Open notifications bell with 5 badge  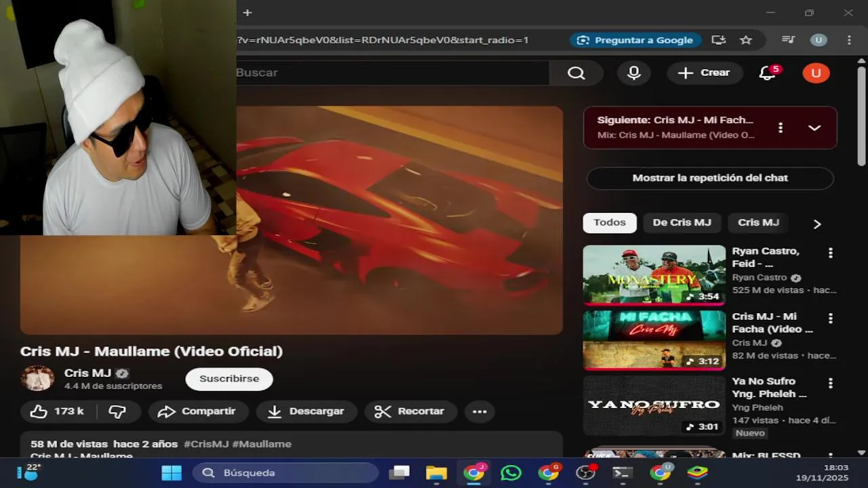pos(768,73)
